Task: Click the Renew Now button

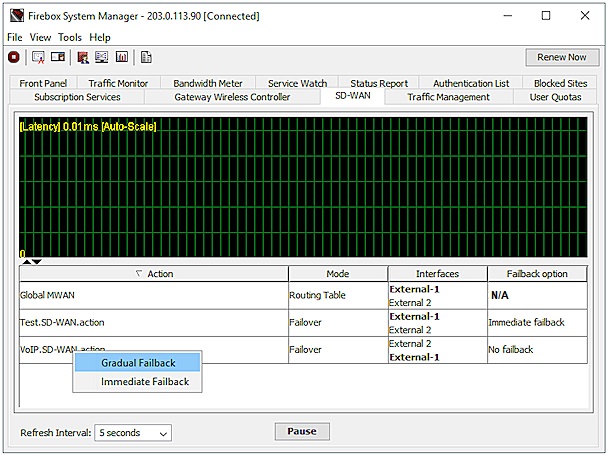Action: 562,57
